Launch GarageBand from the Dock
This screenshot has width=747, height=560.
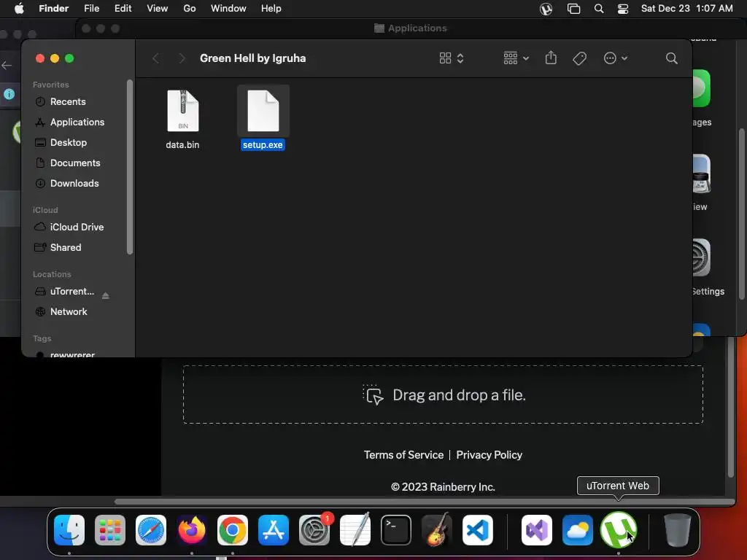coord(437,530)
